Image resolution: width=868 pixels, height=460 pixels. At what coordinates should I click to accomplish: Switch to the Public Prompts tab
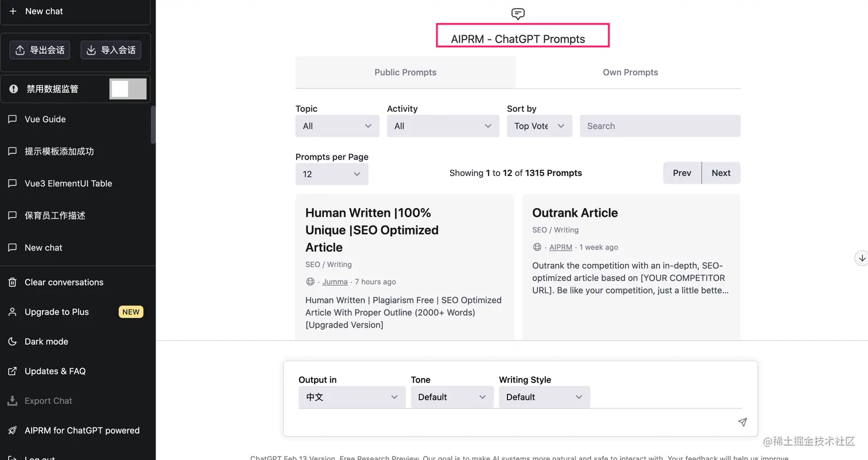point(405,72)
